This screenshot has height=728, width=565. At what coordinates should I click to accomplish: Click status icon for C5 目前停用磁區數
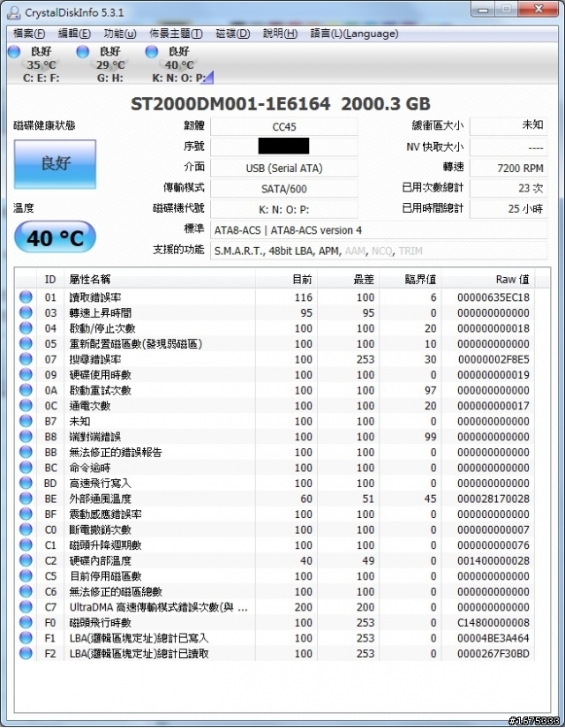(x=26, y=575)
